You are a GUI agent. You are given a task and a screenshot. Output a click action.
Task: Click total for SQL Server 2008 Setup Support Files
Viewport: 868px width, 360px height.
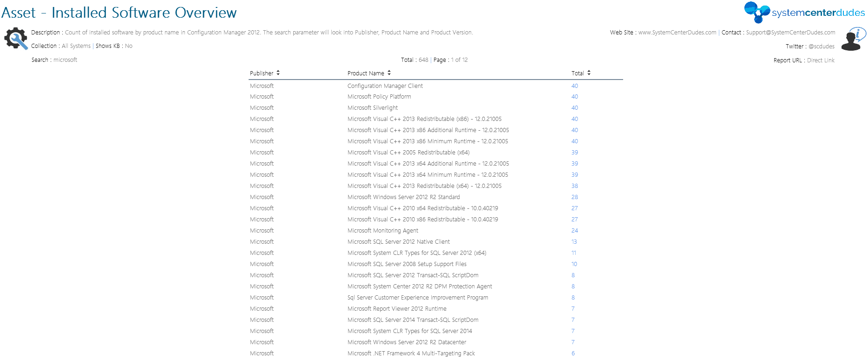tap(574, 264)
